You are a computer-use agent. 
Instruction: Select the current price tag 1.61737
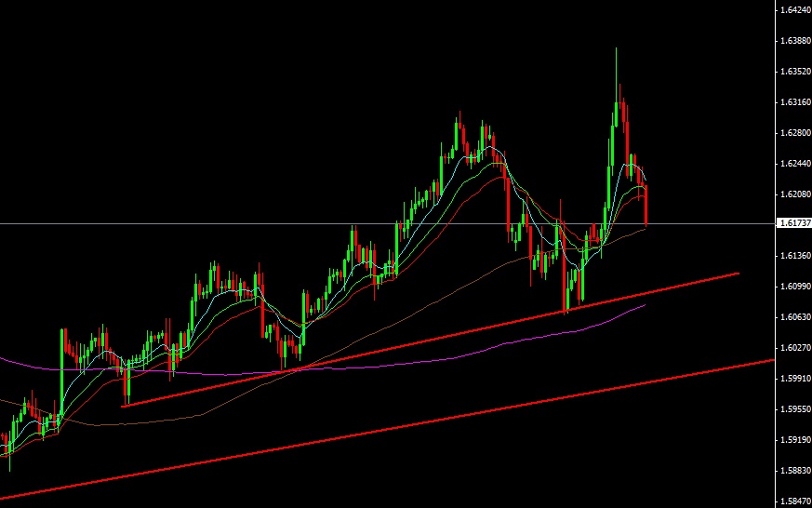tap(794, 223)
